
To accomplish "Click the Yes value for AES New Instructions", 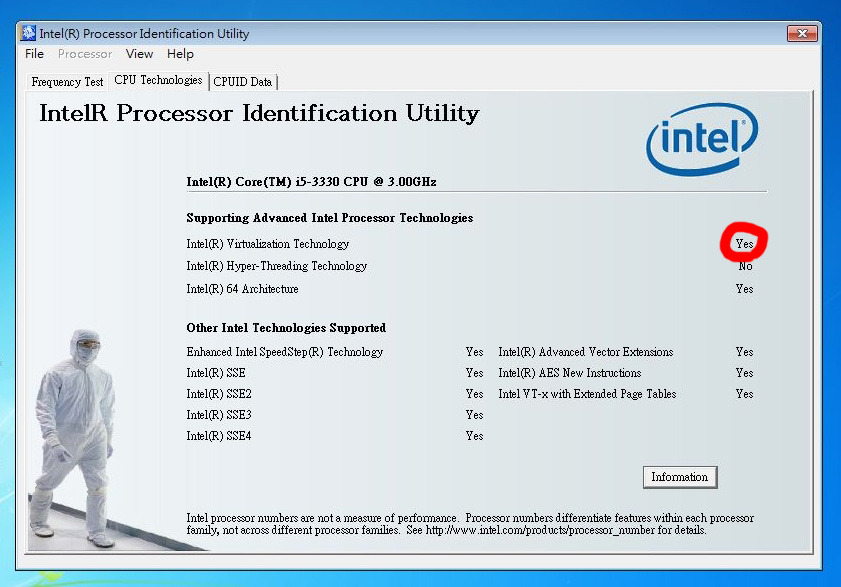I will 744,372.
